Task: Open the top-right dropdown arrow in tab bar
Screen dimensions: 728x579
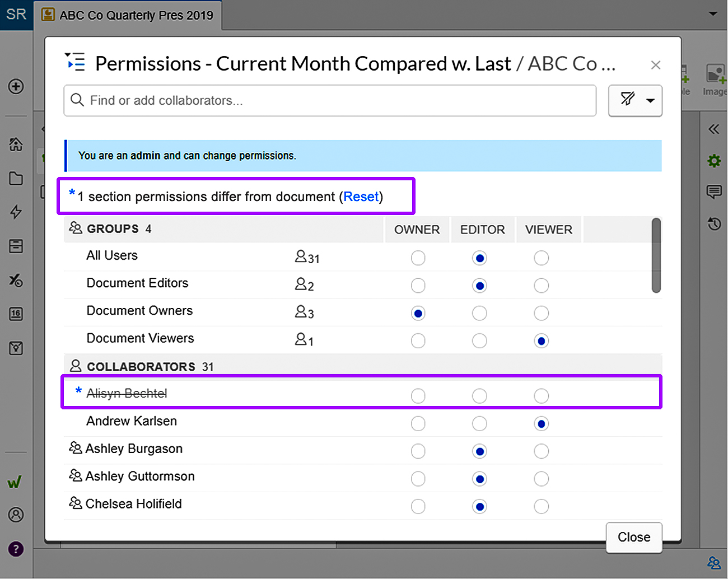Action: pyautogui.click(x=713, y=14)
